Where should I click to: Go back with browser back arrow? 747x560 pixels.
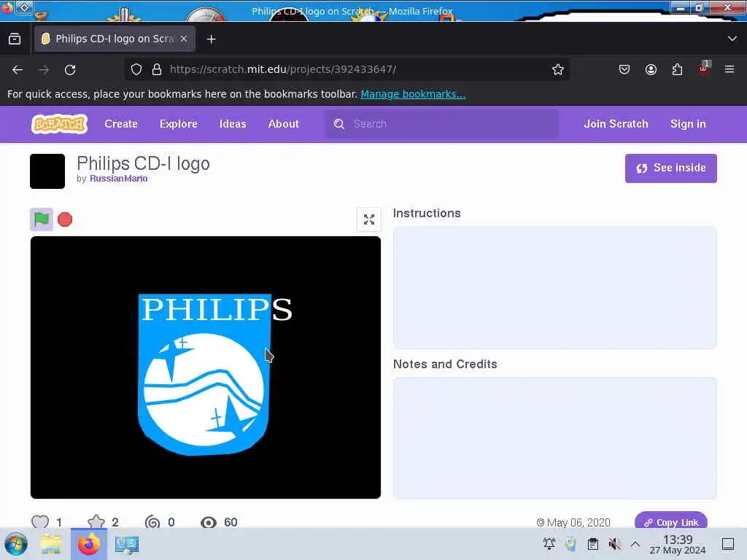point(18,70)
